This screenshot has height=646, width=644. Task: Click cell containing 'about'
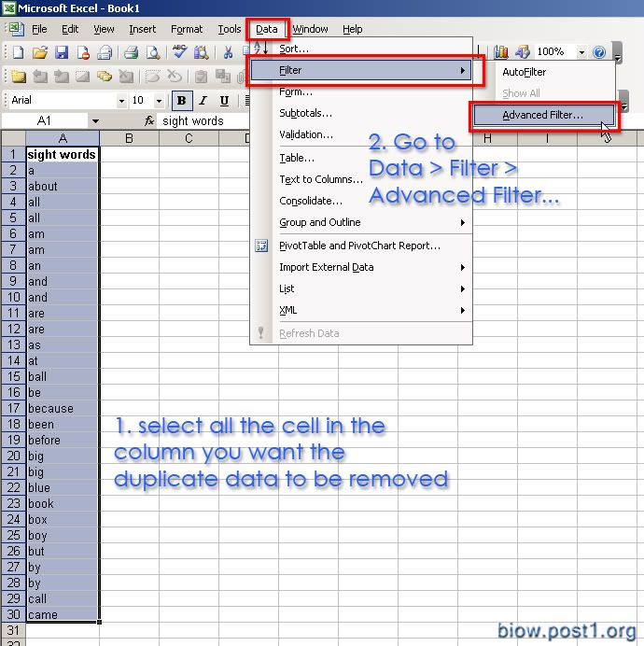(63, 186)
